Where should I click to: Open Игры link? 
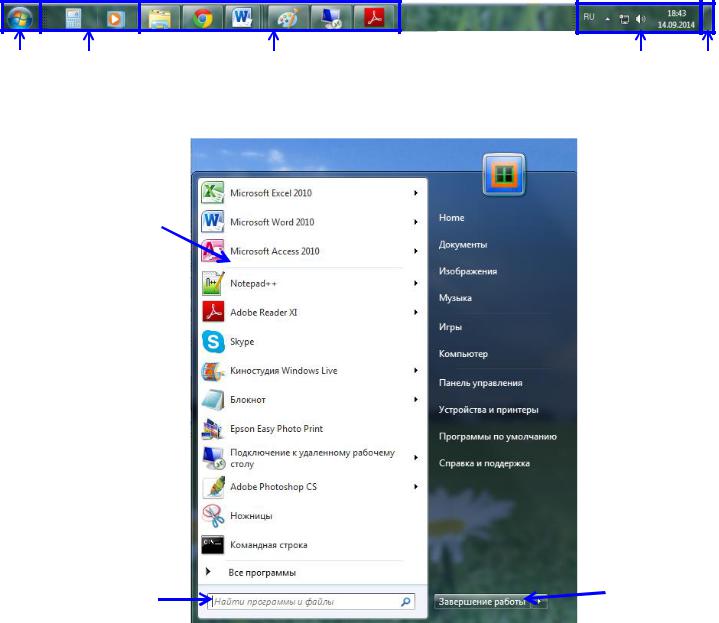click(450, 327)
